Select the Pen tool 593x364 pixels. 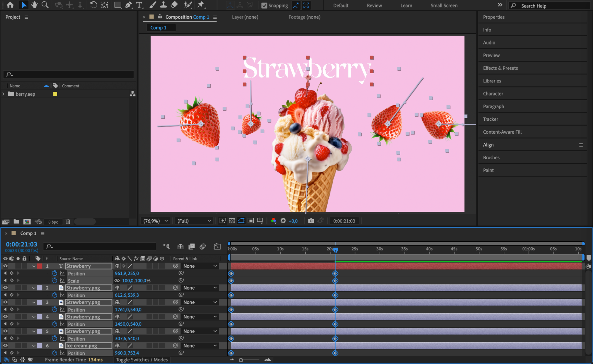pos(128,5)
